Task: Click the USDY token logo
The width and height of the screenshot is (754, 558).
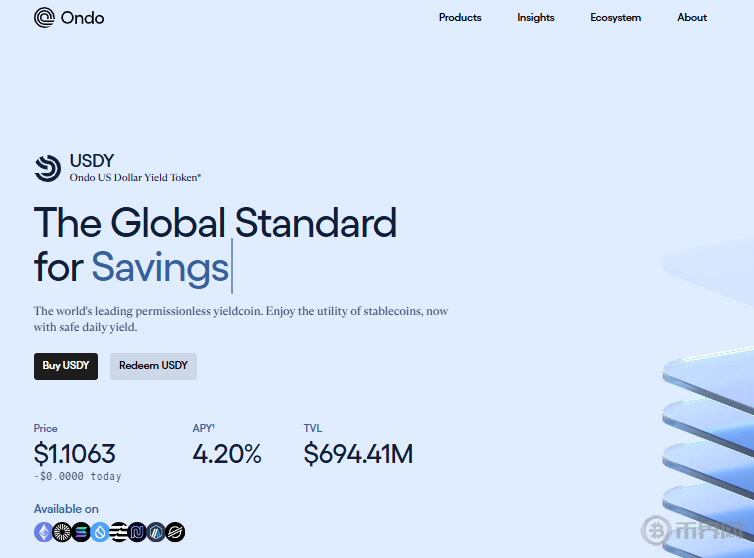Action: [47, 168]
